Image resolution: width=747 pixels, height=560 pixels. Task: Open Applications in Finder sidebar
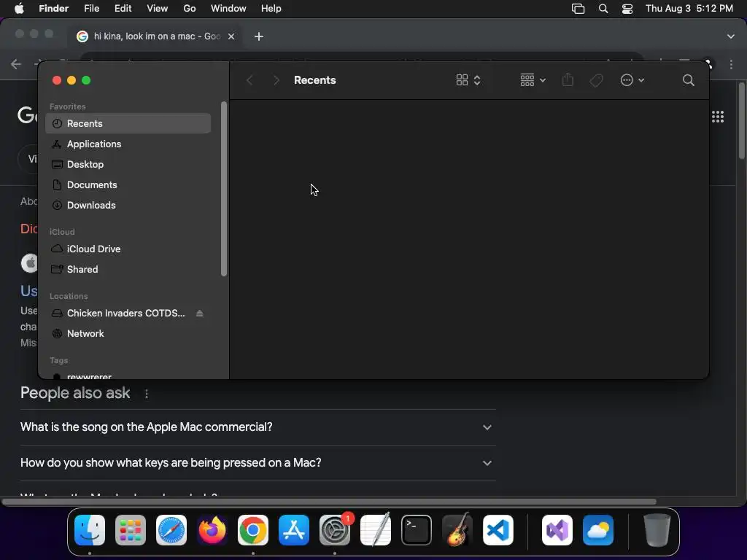click(128, 144)
